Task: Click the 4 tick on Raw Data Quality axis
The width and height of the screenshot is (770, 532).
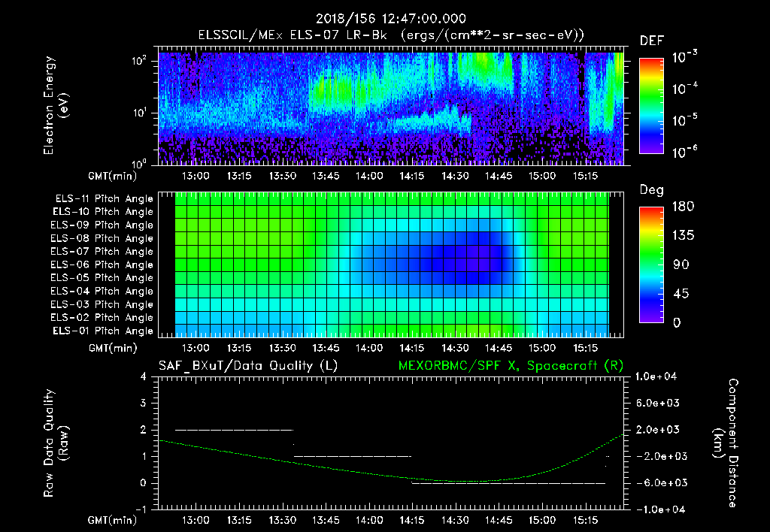Action: click(144, 376)
